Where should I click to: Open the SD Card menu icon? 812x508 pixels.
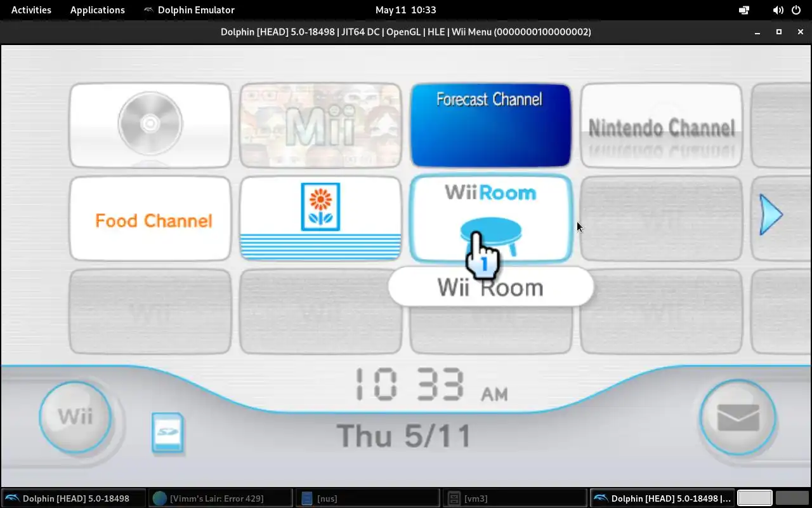point(167,432)
